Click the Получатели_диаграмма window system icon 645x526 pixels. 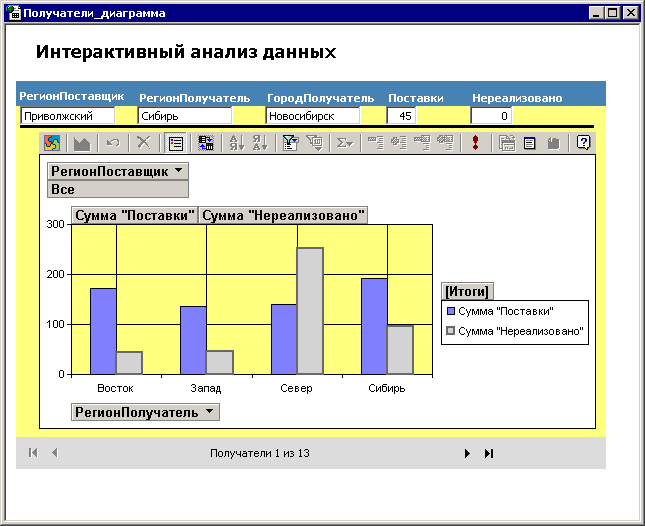coord(13,13)
